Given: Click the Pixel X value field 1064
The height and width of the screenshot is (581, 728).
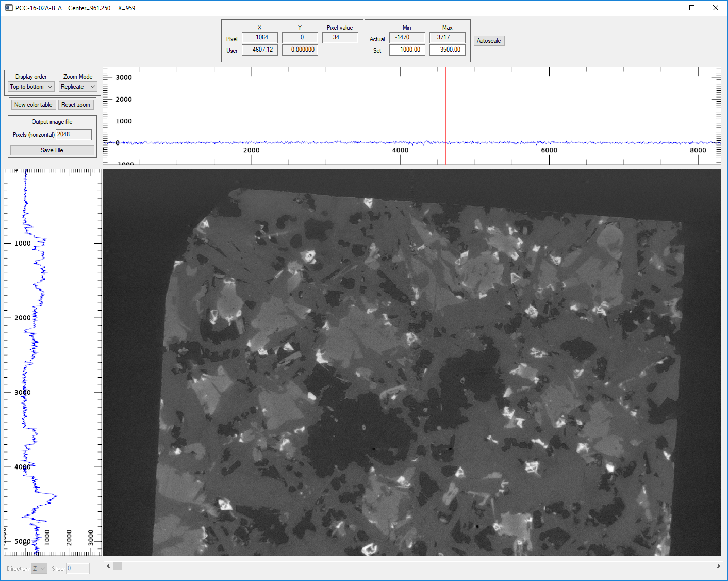Looking at the screenshot, I should [x=260, y=37].
